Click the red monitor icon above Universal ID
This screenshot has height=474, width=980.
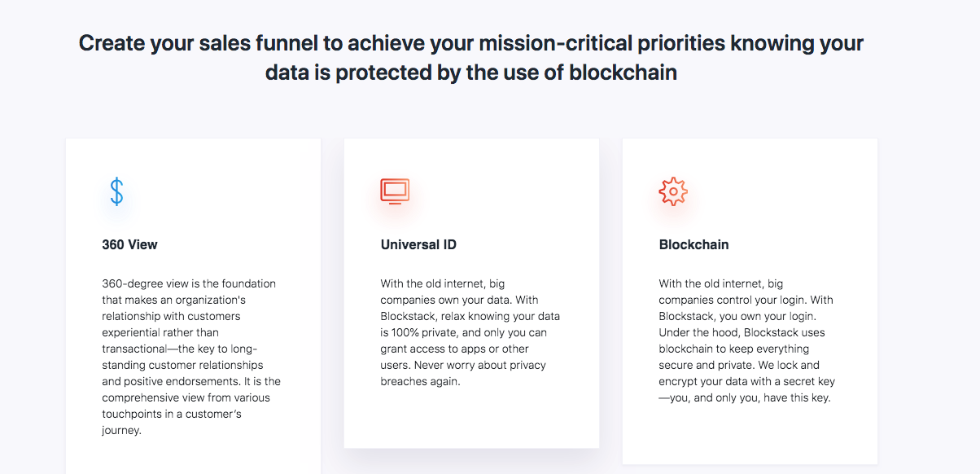(x=395, y=191)
